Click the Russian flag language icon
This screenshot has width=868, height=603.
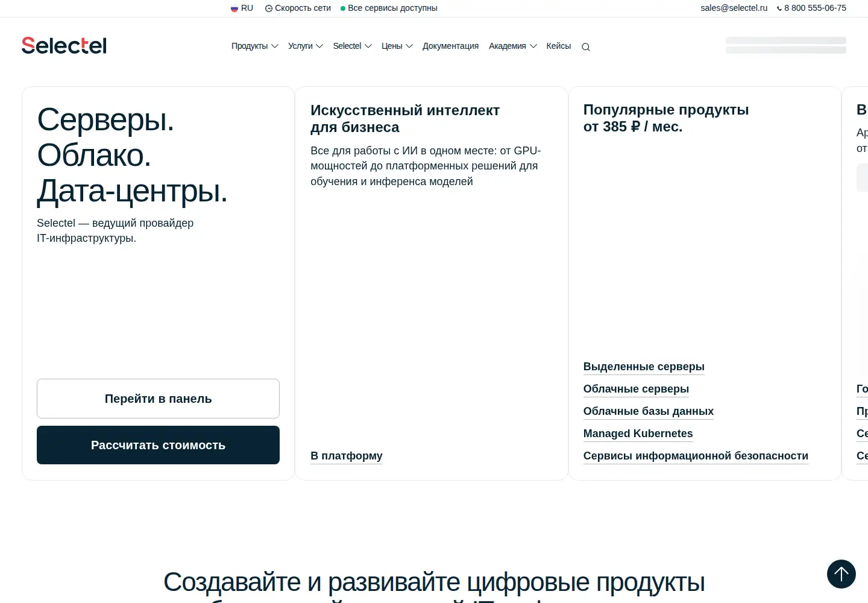pyautogui.click(x=234, y=8)
